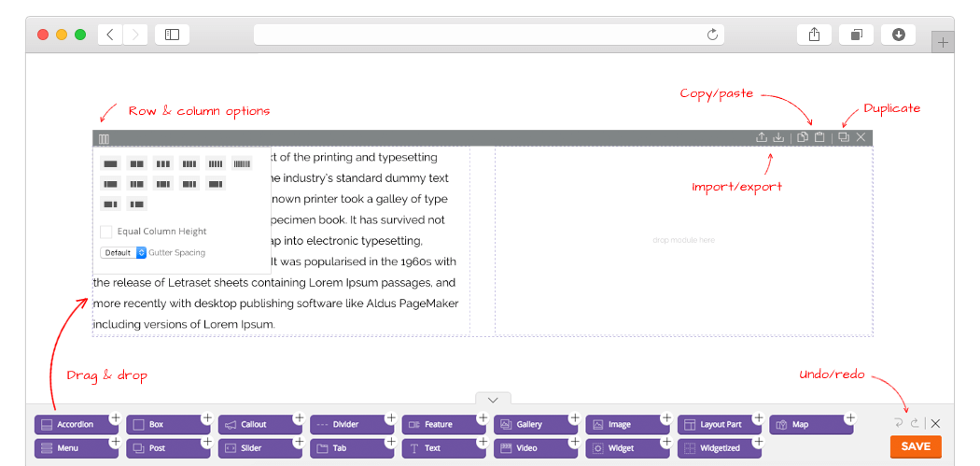The width and height of the screenshot is (980, 466).
Task: Select the Map module button
Action: (811, 425)
